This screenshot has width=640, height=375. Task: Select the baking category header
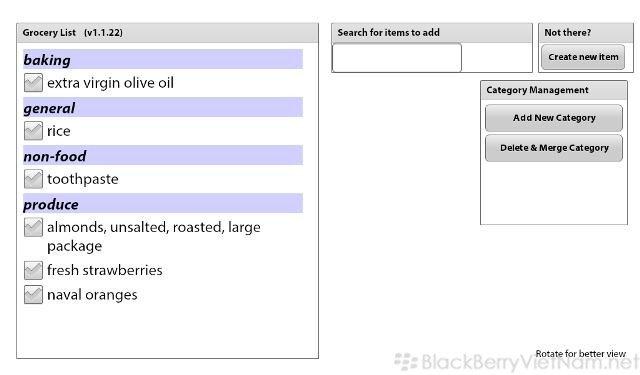coord(163,60)
